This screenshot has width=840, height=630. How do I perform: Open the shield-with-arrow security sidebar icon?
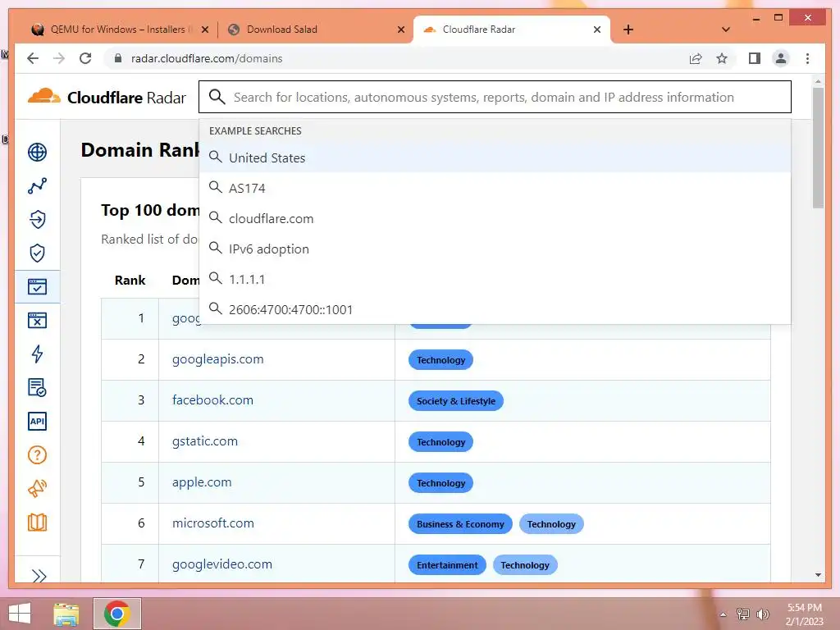click(x=37, y=220)
